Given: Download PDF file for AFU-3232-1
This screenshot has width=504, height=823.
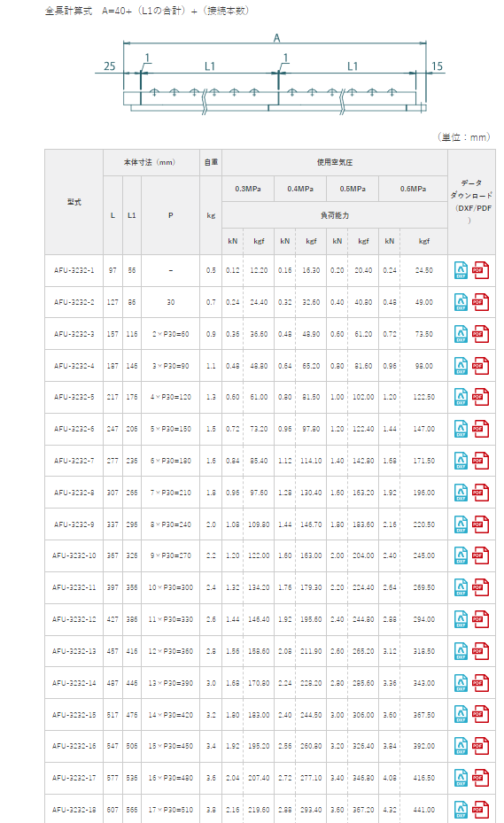Looking at the screenshot, I should click(480, 270).
